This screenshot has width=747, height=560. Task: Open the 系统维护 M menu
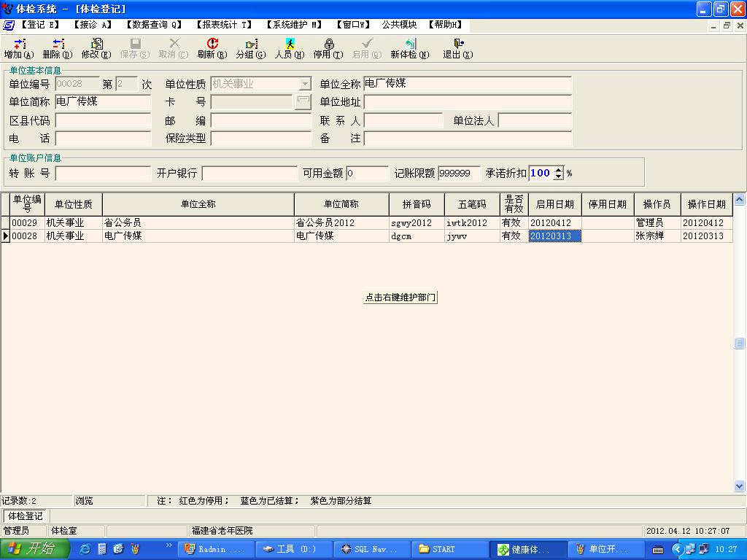pyautogui.click(x=294, y=25)
